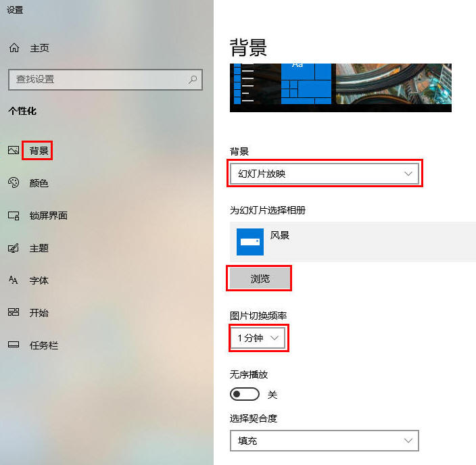Expand the 1分钟 picture change frequency dropdown
Image resolution: width=476 pixels, height=465 pixels.
pos(258,337)
